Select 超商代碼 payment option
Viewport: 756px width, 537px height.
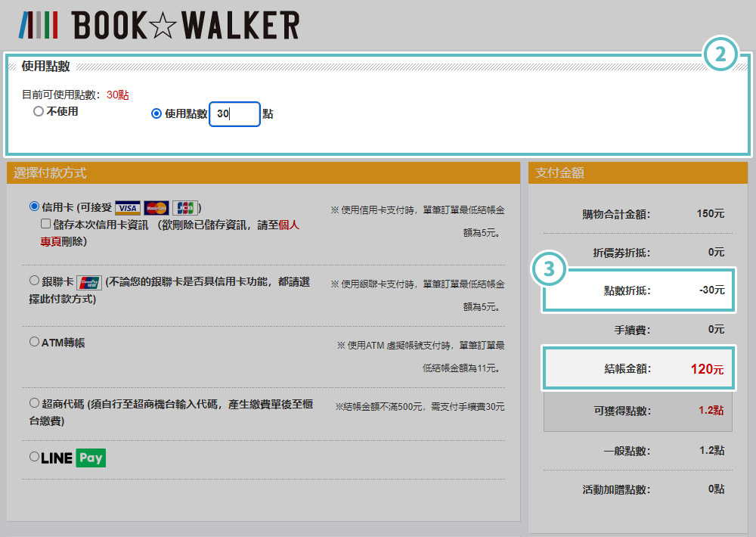[x=34, y=402]
